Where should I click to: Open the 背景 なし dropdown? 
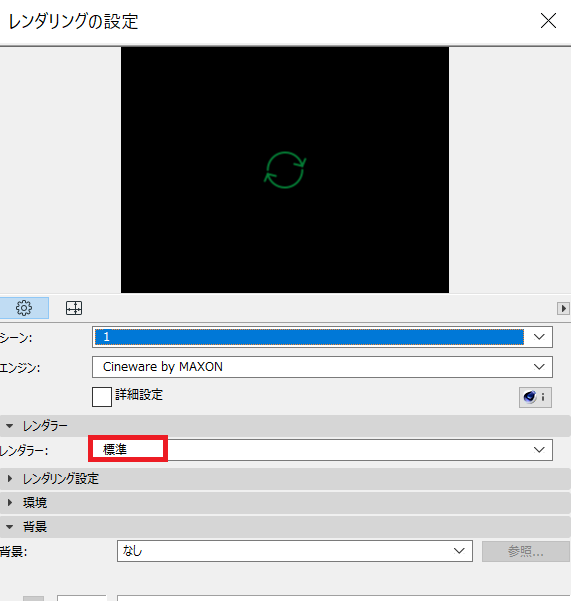click(295, 551)
